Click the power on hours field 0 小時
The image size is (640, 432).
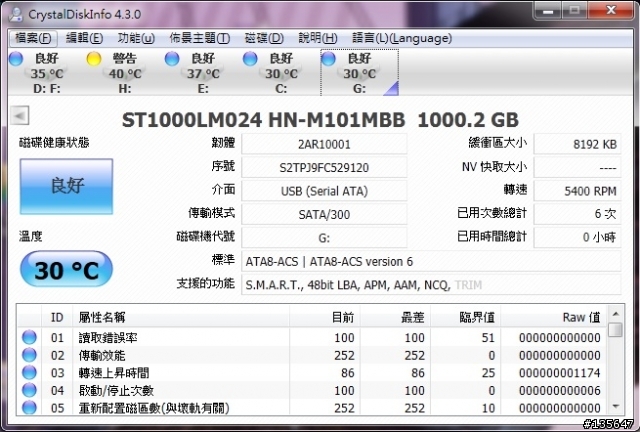[577, 237]
